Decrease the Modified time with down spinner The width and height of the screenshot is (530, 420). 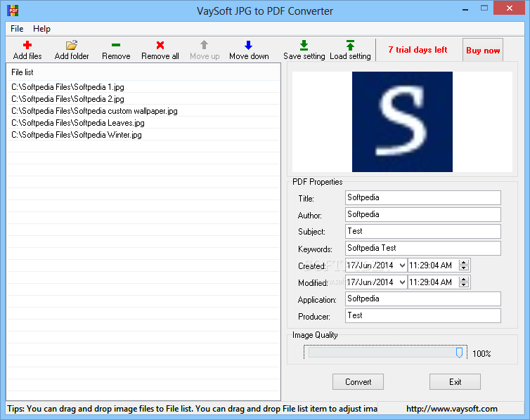point(464,285)
